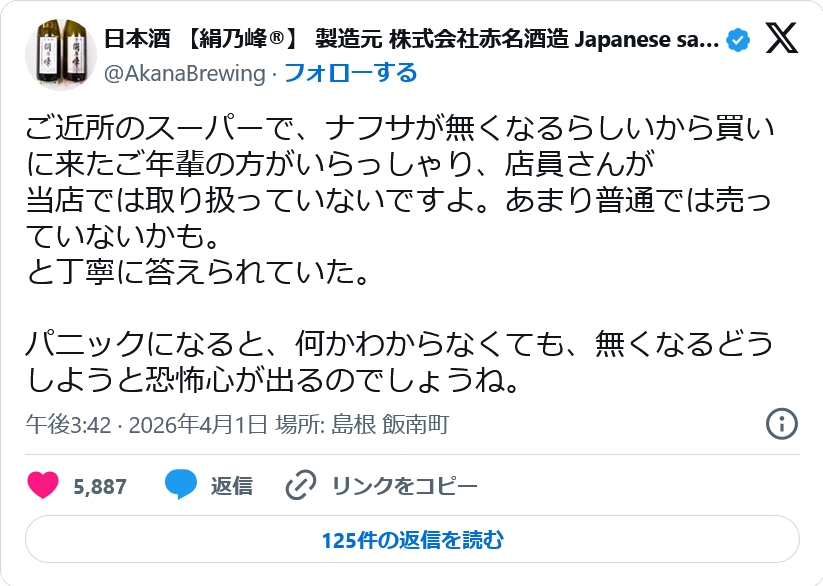Open the info circle icon

[781, 423]
